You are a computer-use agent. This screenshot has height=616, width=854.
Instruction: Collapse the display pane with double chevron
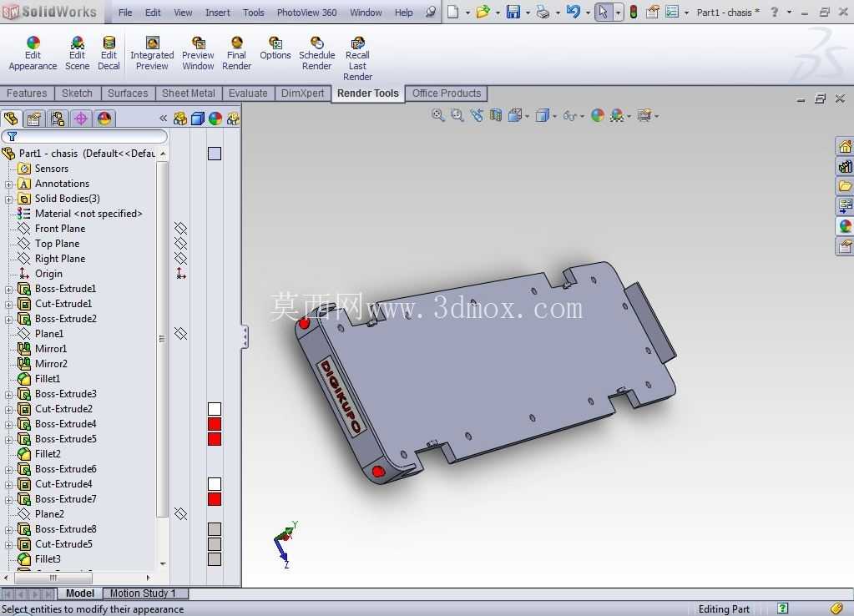pos(163,119)
